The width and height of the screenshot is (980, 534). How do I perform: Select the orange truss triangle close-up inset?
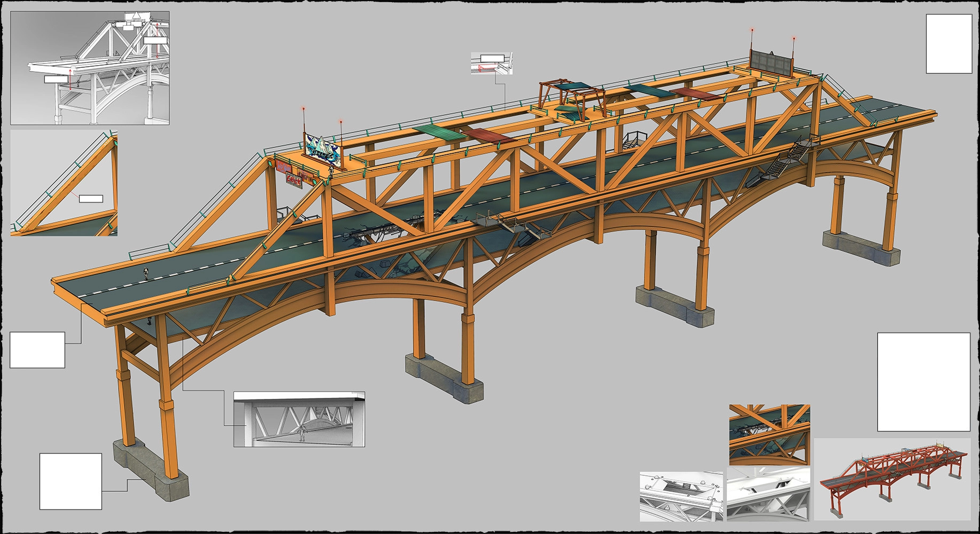64,183
